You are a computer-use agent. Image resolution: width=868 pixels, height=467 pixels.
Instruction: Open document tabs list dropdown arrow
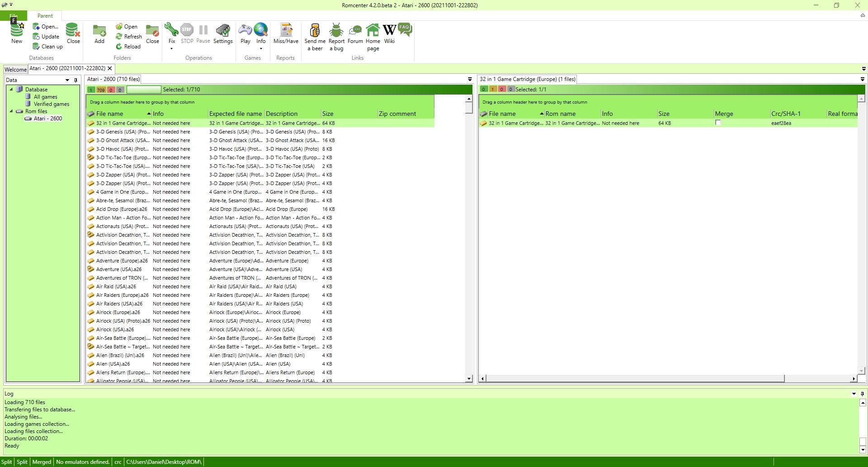(863, 69)
